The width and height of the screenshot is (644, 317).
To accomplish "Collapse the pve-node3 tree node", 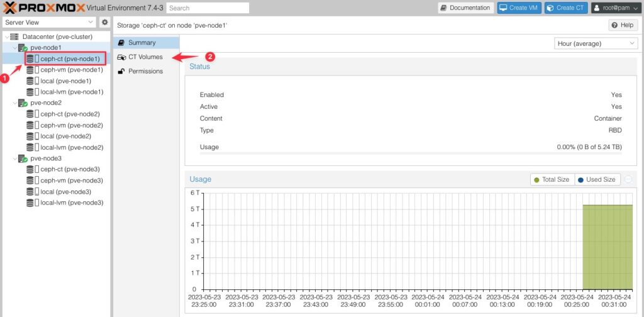I will pos(15,158).
